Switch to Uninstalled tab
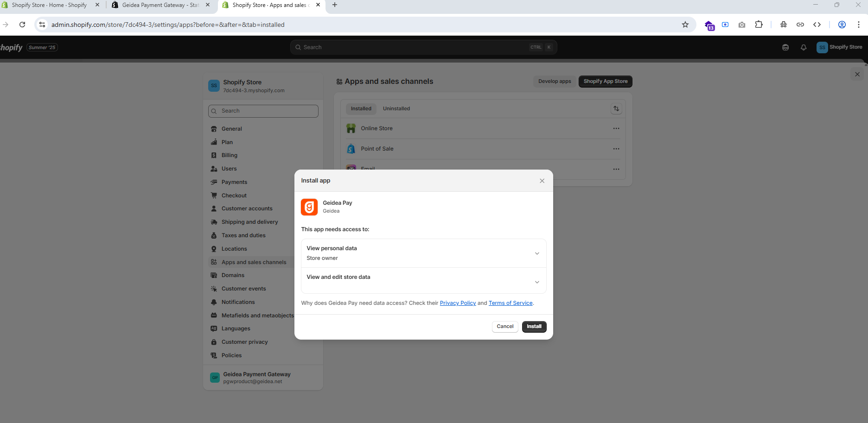 396,109
